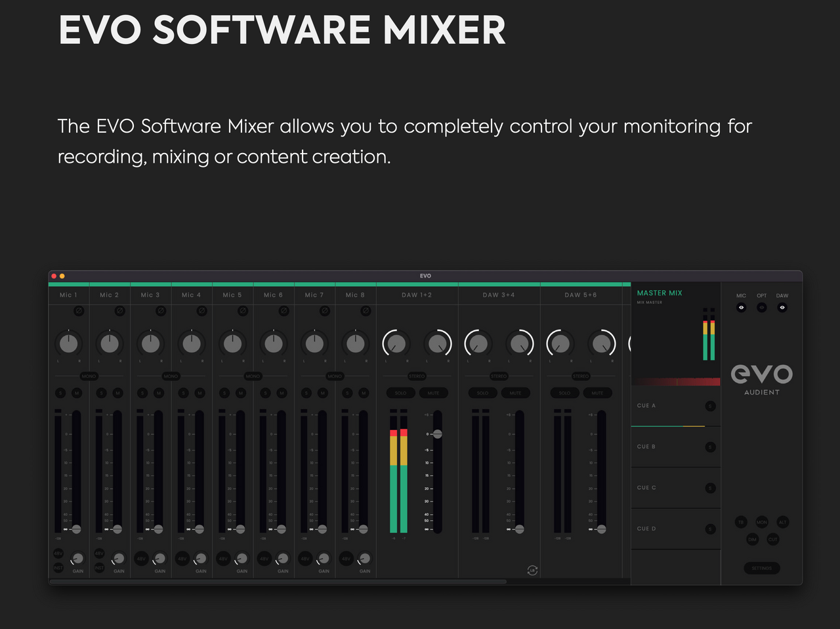Click the pan knob on Mic 4
The height and width of the screenshot is (629, 840).
(x=192, y=343)
